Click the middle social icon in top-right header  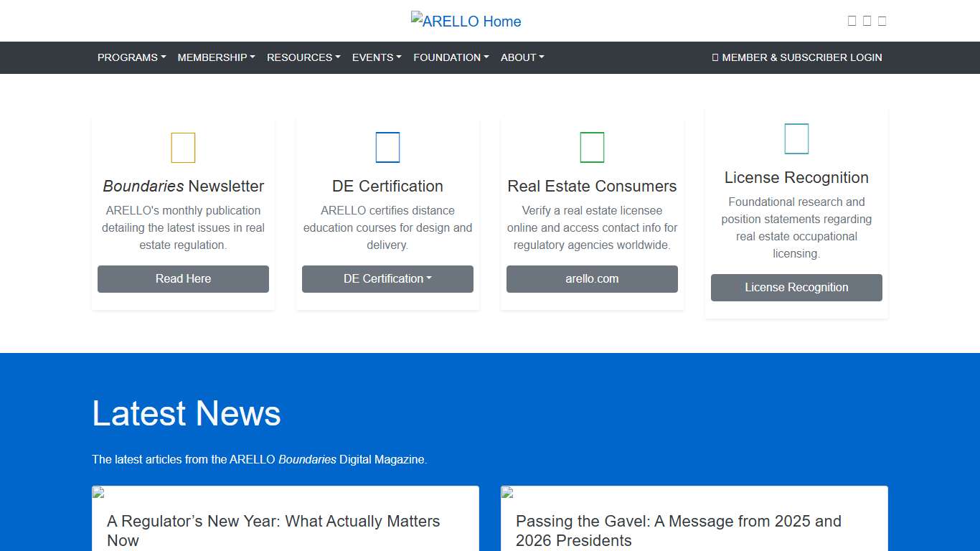click(x=867, y=21)
